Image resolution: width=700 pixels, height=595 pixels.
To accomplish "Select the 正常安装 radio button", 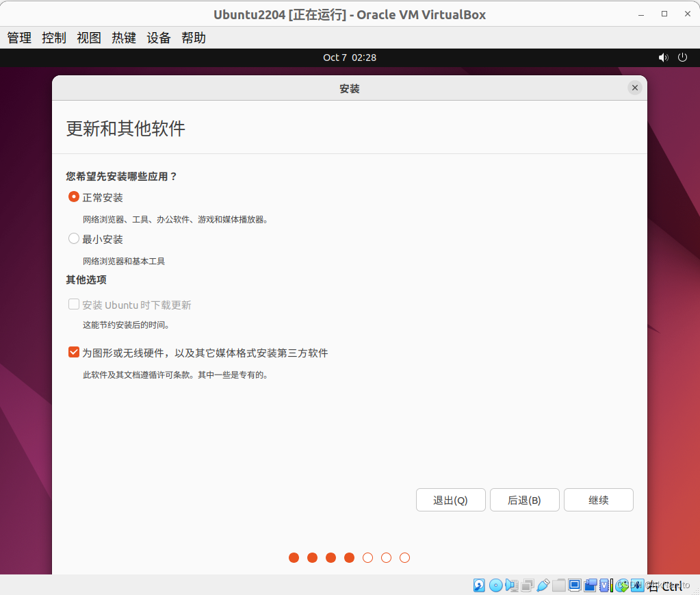I will point(74,197).
